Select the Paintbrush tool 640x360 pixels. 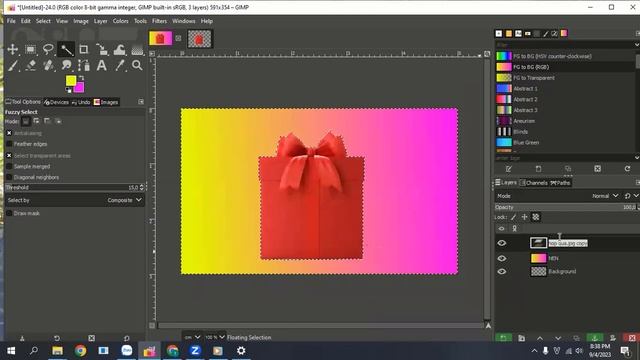pos(13,65)
